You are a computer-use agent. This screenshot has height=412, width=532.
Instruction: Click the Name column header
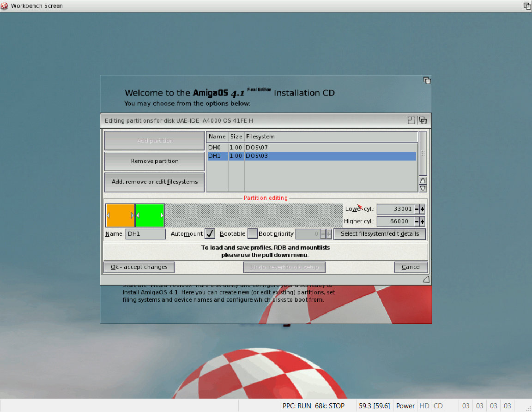click(217, 137)
